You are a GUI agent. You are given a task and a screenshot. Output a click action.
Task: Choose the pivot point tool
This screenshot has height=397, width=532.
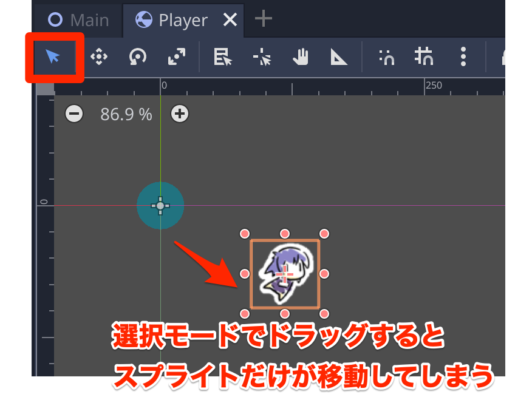tap(262, 56)
